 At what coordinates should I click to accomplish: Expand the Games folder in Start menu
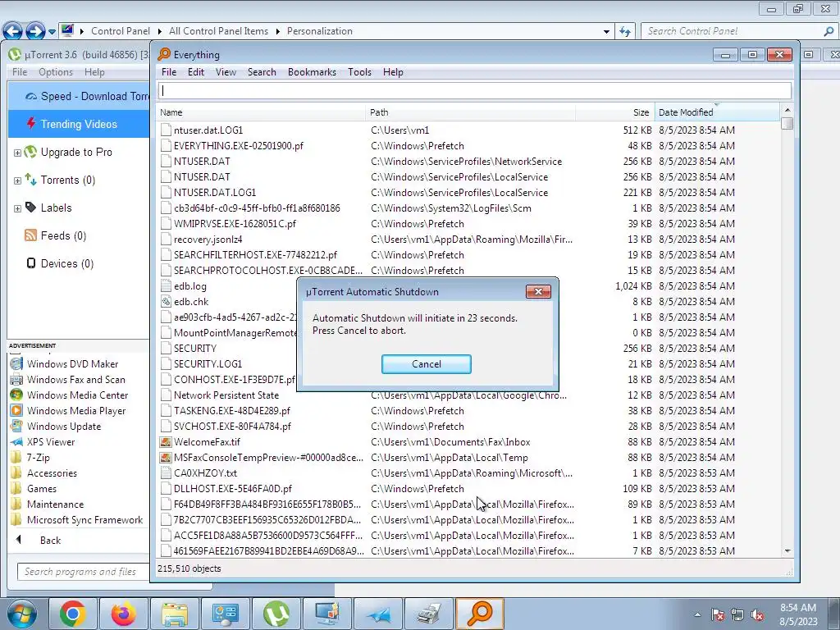click(x=42, y=489)
